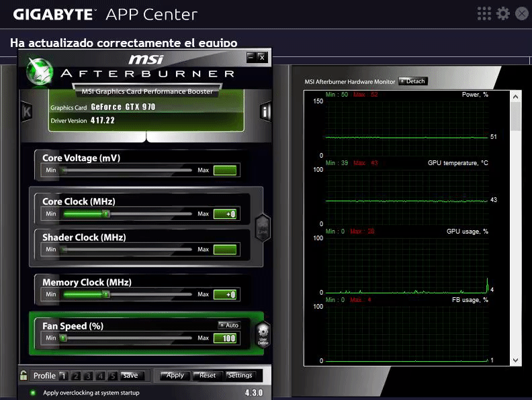Click the Memory Clock +0 value box
This screenshot has width=532, height=400.
pyautogui.click(x=225, y=295)
